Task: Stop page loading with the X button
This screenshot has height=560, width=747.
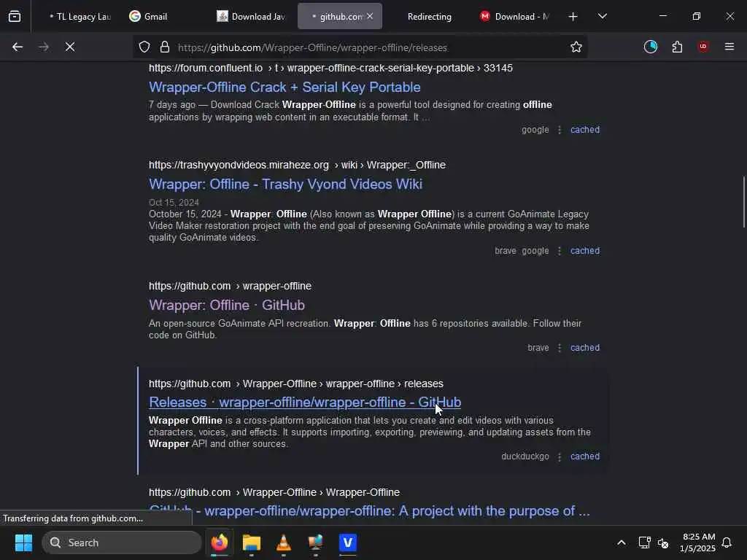Action: click(x=70, y=47)
